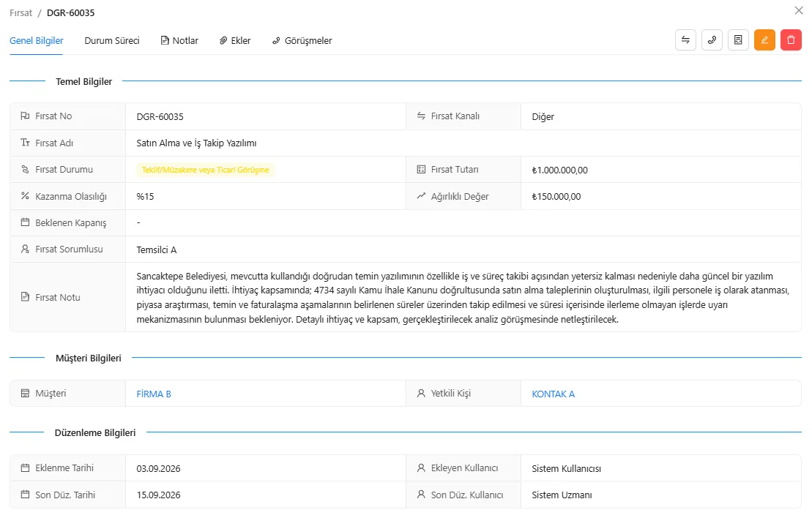Image resolution: width=812 pixels, height=518 pixels.
Task: Click the store icon beside Müşteri label
Action: point(25,394)
